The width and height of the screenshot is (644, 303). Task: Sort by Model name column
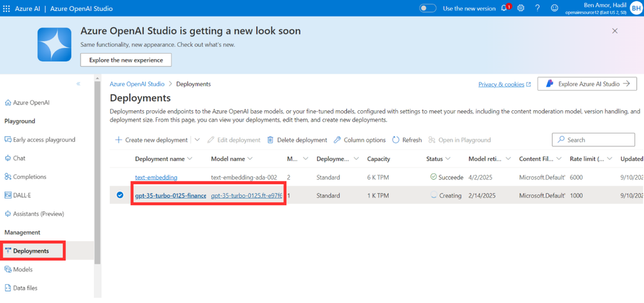click(x=231, y=159)
